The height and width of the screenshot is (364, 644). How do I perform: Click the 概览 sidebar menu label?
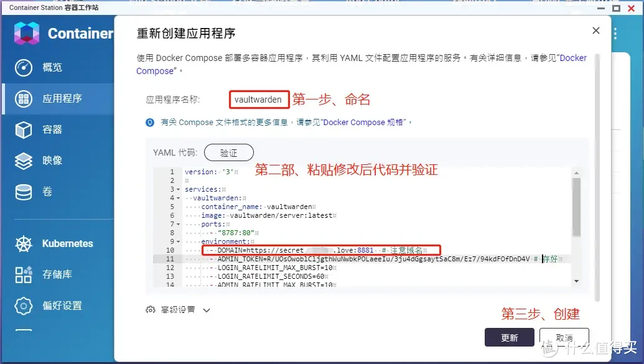(52, 67)
